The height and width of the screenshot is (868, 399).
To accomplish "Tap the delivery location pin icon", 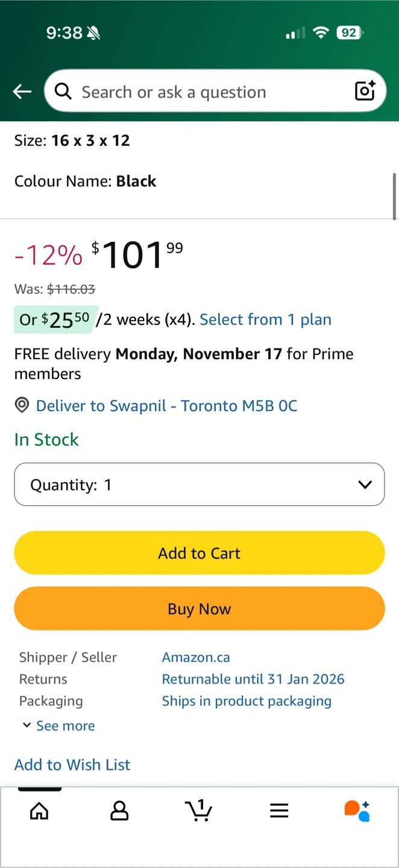I will coord(22,406).
